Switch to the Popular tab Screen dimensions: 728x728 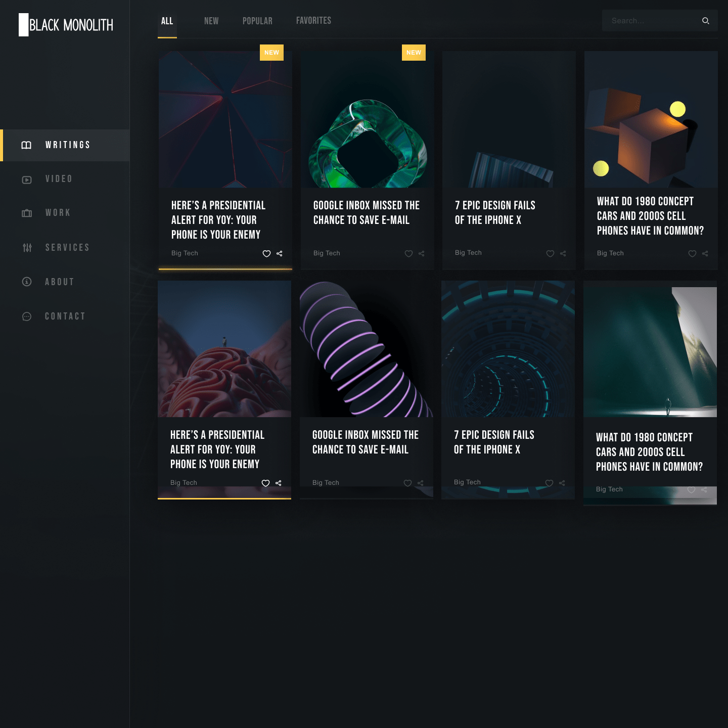(x=257, y=21)
